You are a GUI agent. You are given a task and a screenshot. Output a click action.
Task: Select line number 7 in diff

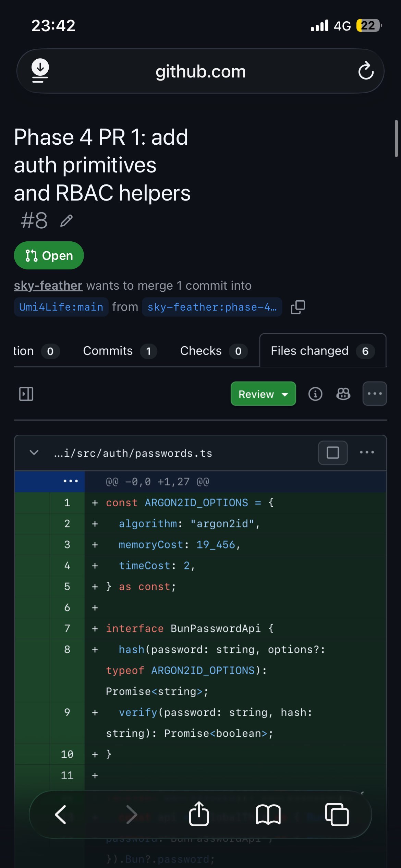pyautogui.click(x=67, y=628)
